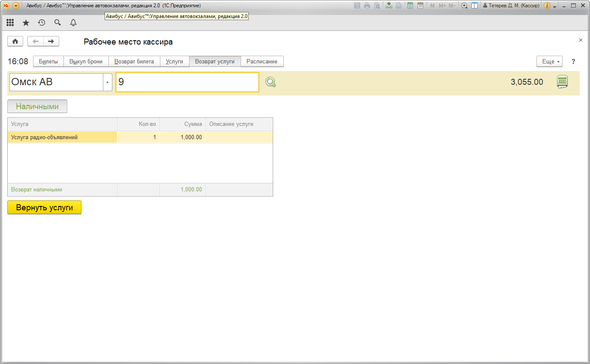Click the magnifier search icon beside number field

point(270,82)
